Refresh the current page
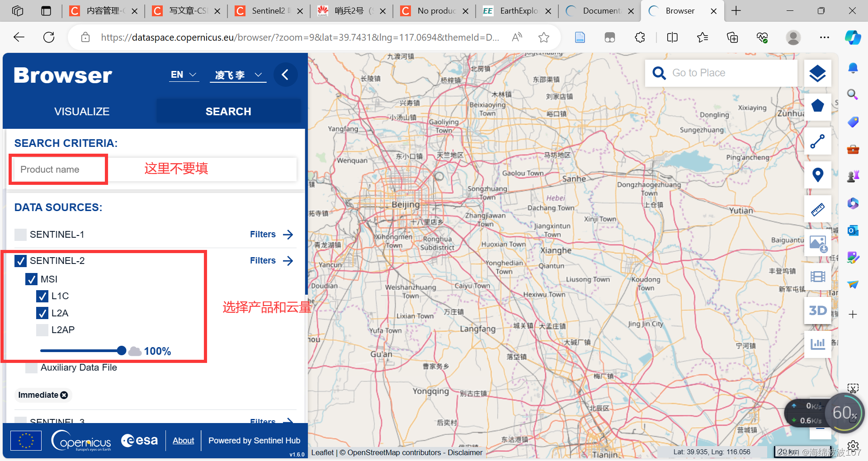868x461 pixels. (x=49, y=38)
